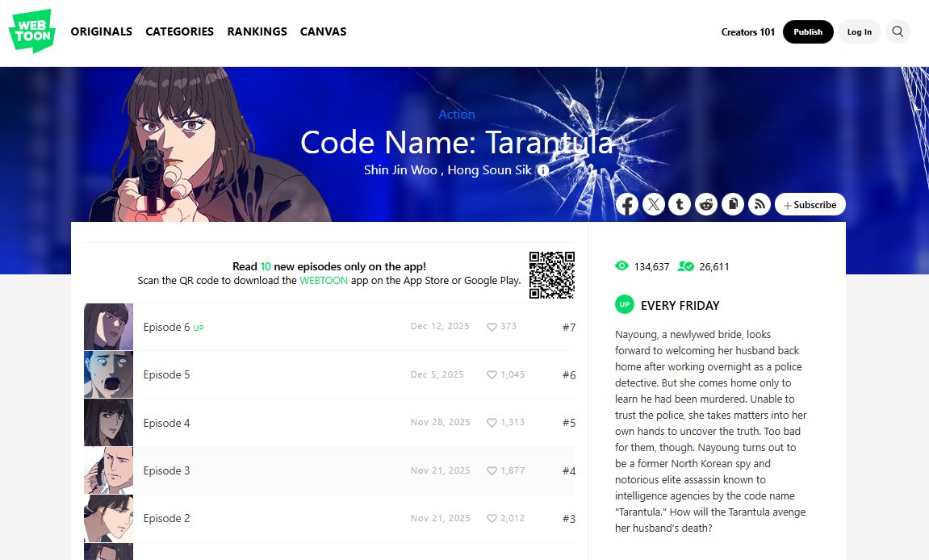Open Episode 3 thumbnail
This screenshot has width=929, height=560.
point(108,470)
